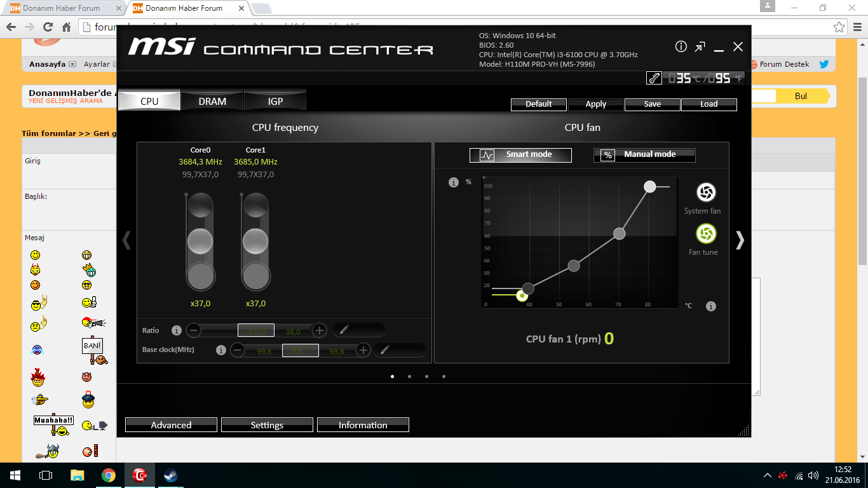Click the thermometer temperature icon
Screen dimensions: 868x488
(x=654, y=78)
